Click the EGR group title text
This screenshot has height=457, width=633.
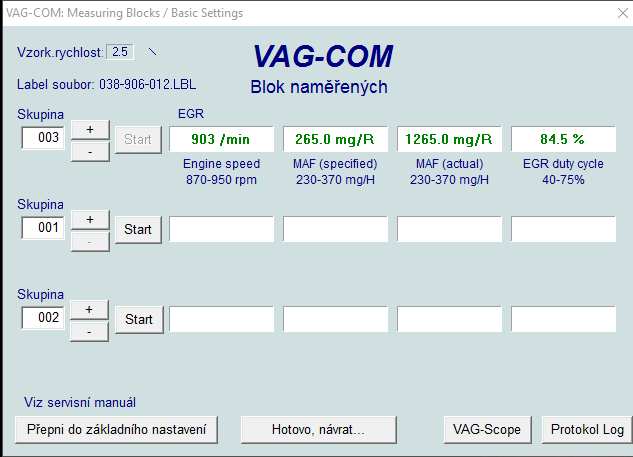click(x=191, y=114)
